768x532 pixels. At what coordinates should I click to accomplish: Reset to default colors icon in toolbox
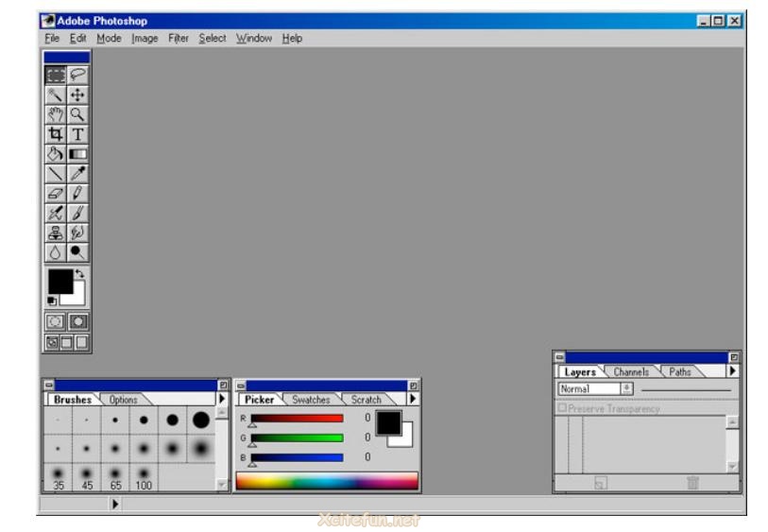(52, 300)
